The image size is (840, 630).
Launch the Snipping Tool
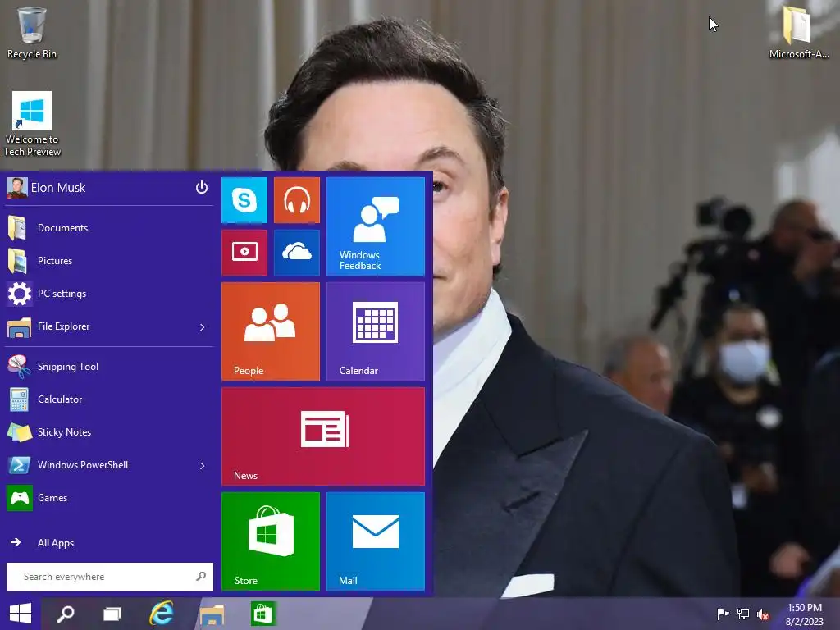pos(109,367)
